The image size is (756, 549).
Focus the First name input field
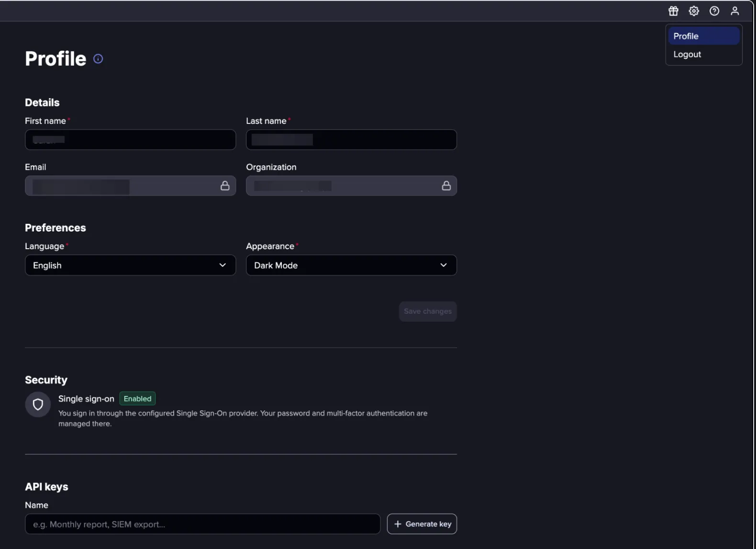130,140
